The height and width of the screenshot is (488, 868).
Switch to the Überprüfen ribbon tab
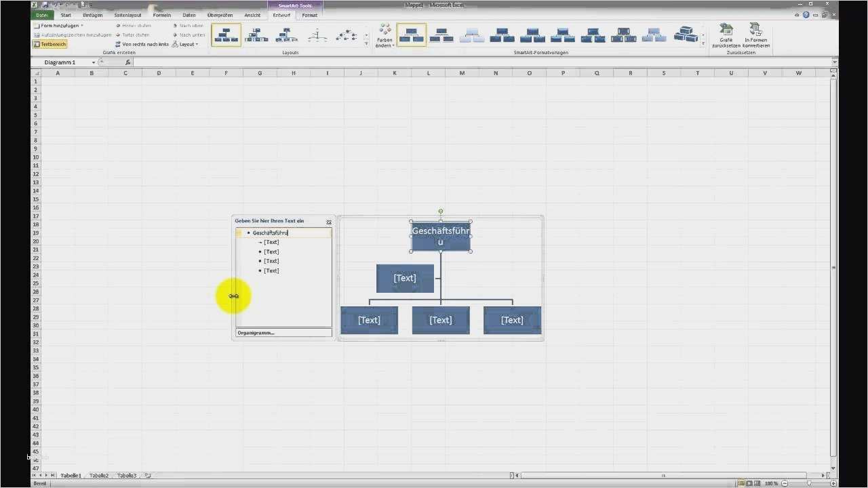(x=220, y=15)
